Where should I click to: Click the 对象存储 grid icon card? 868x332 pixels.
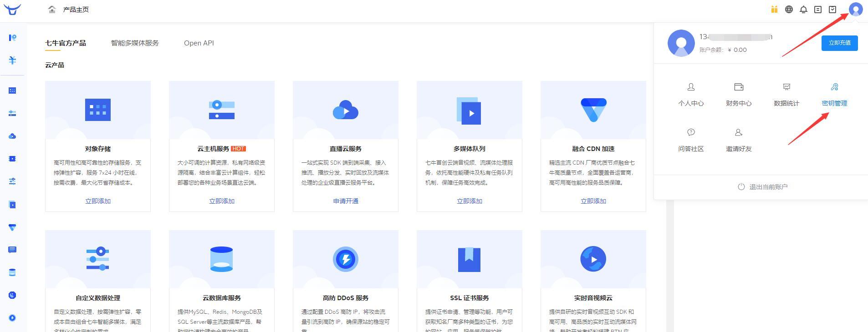point(98,110)
